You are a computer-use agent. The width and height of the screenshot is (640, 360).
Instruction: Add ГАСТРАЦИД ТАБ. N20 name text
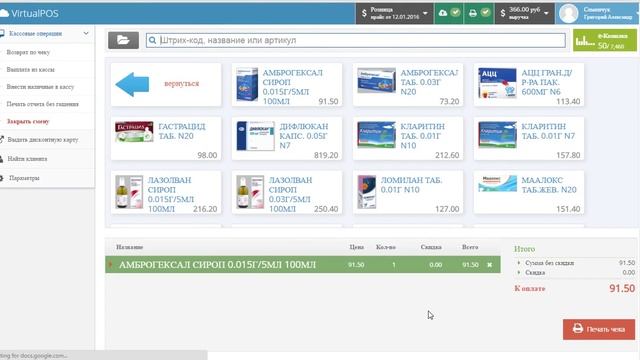click(182, 131)
